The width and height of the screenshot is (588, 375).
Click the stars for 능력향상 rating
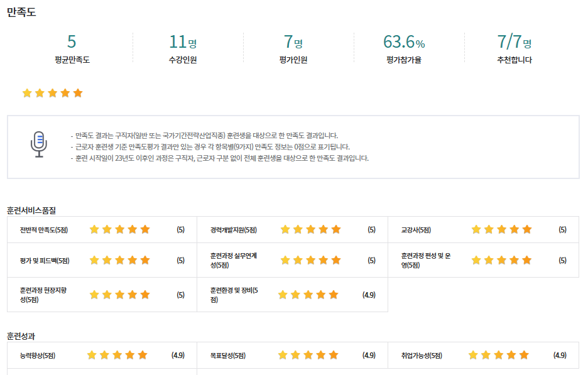pos(117,356)
